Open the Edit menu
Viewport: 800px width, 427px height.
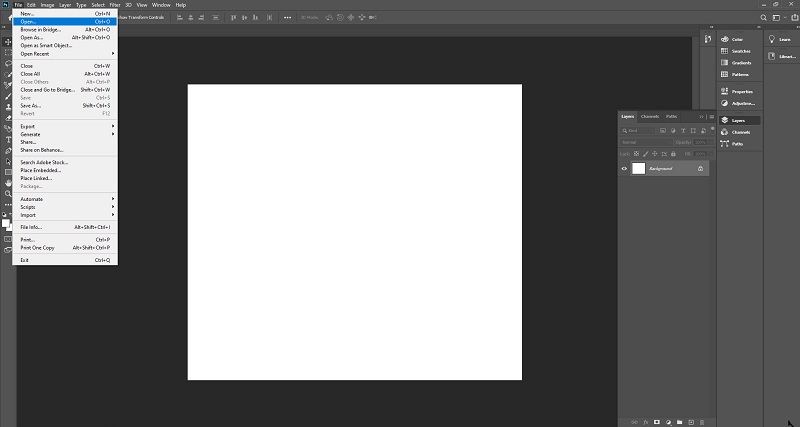[x=31, y=5]
